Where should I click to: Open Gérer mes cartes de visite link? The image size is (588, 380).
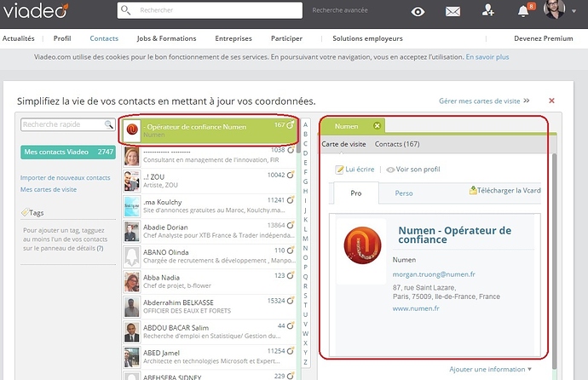pyautogui.click(x=484, y=101)
